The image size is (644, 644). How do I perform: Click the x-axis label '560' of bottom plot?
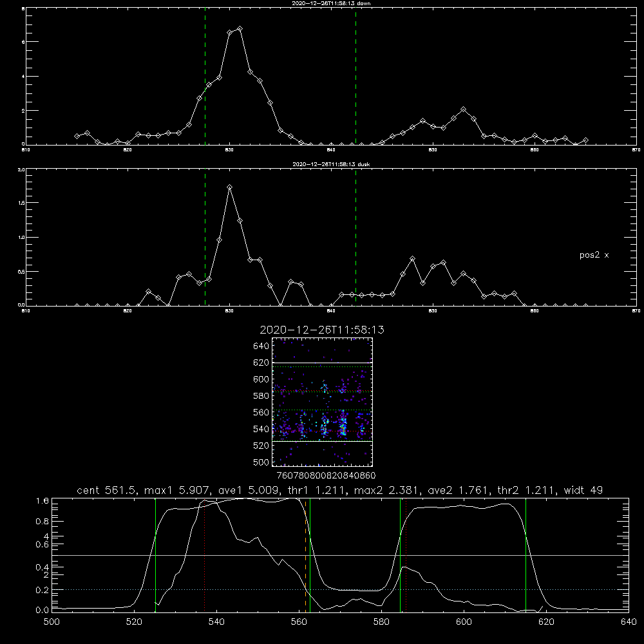pyautogui.click(x=299, y=622)
